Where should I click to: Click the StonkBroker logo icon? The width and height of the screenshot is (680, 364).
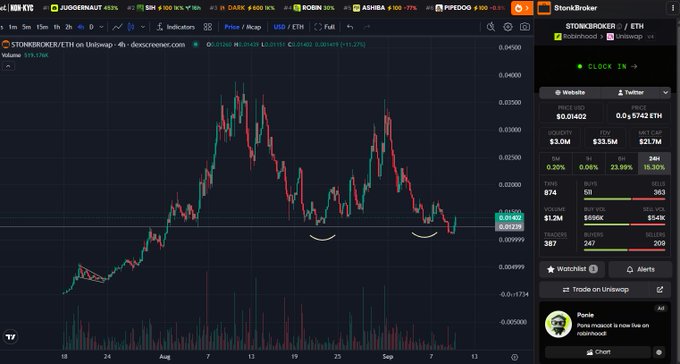544,8
